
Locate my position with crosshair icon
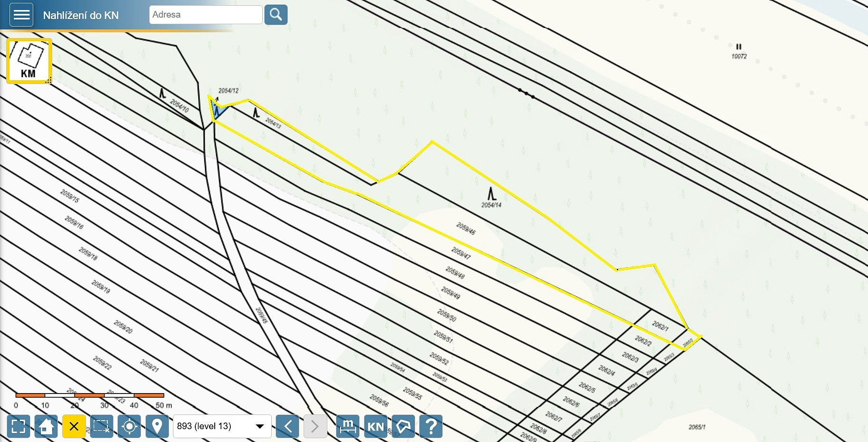129,426
